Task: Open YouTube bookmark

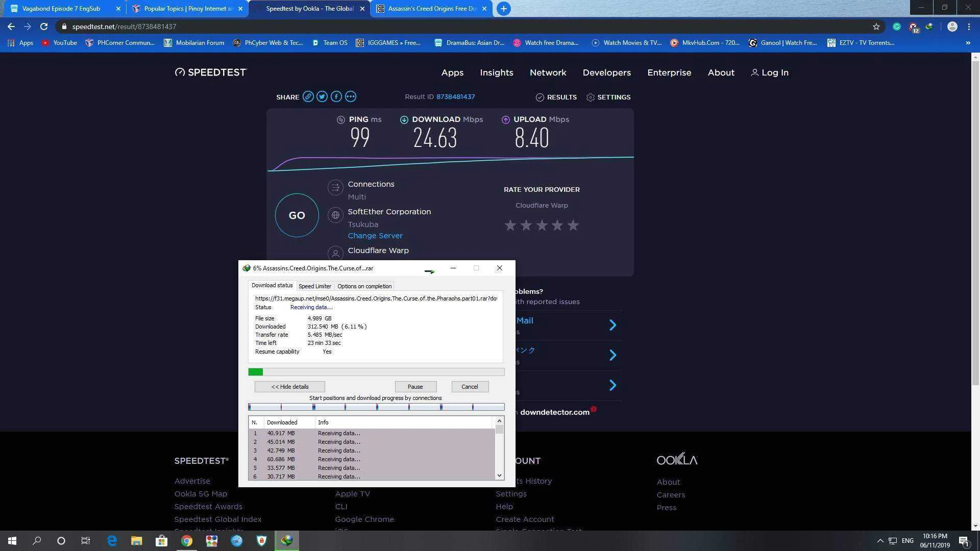Action: 59,43
